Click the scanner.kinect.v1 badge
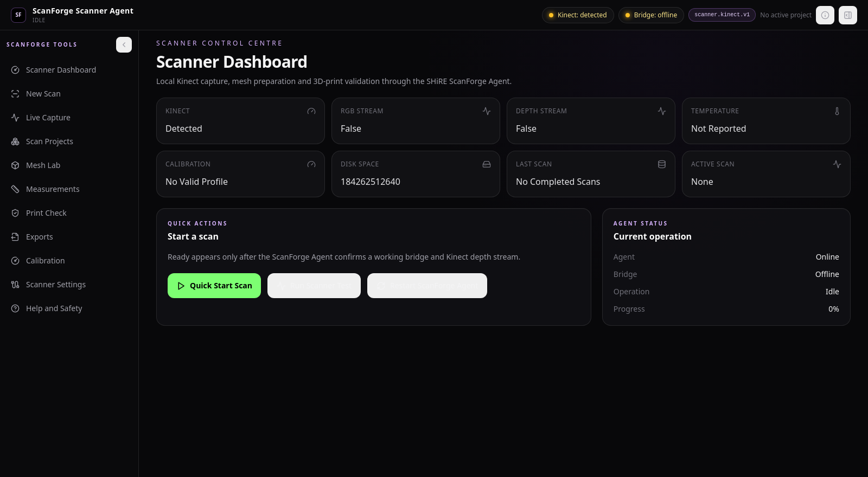The height and width of the screenshot is (477, 868). (722, 15)
